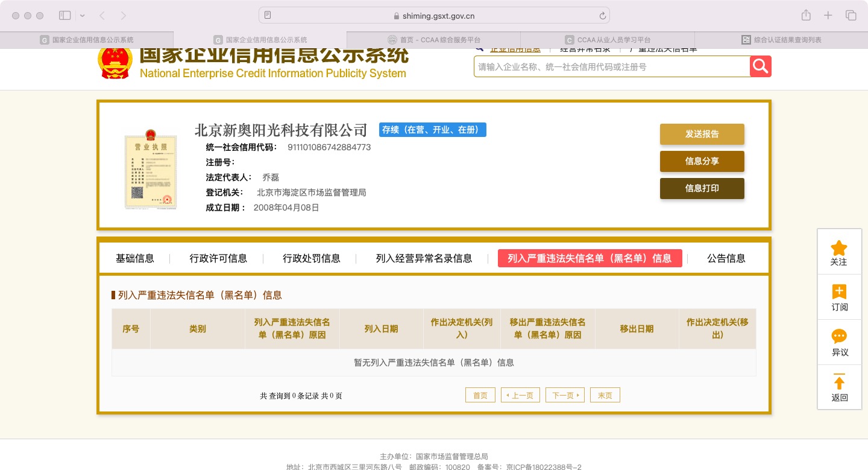
Task: Open the 基础信息 tab
Action: [x=135, y=258]
